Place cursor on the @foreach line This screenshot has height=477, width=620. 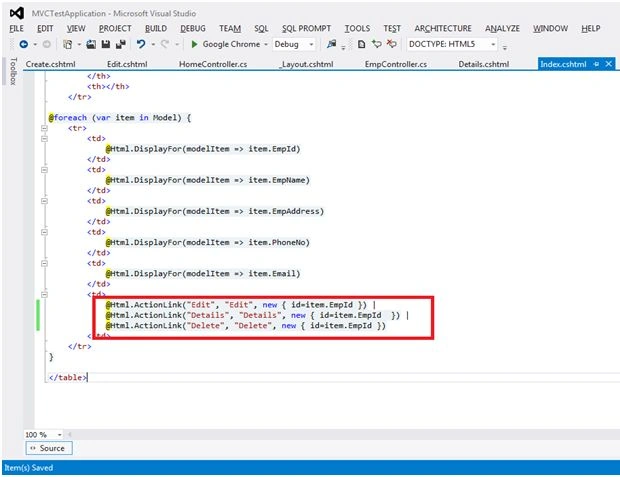tap(120, 118)
